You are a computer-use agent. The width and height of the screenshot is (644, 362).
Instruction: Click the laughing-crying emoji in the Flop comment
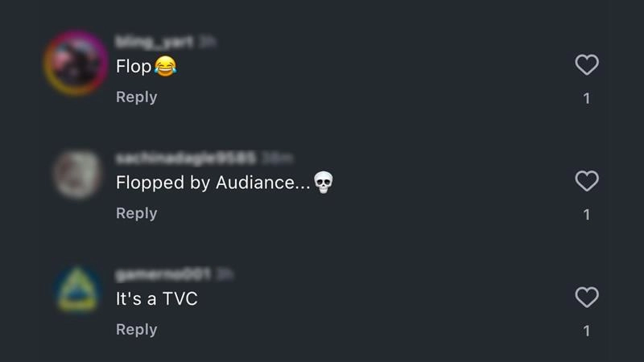(166, 66)
